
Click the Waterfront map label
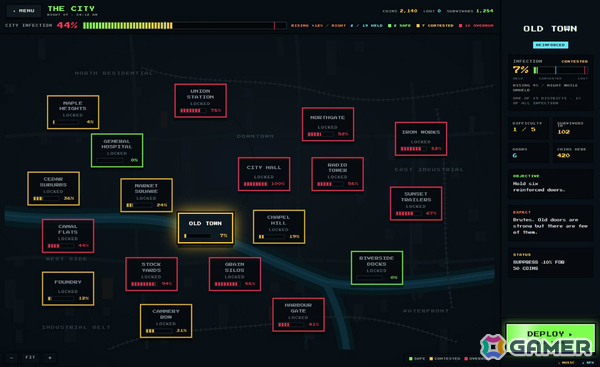click(426, 311)
